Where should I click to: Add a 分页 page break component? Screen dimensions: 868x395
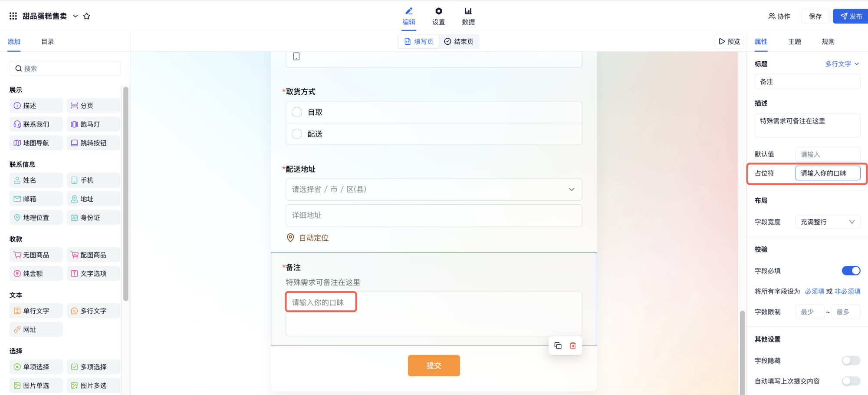tap(93, 106)
